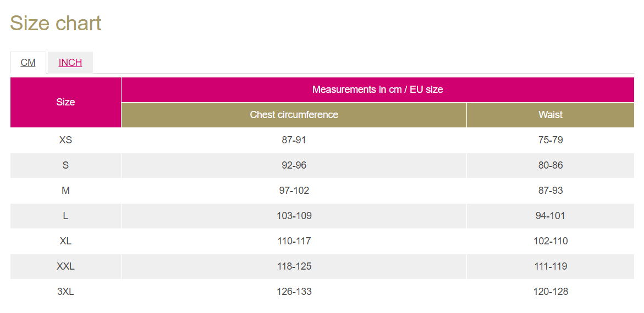Select the S size row label
This screenshot has width=644, height=313.
tap(65, 165)
